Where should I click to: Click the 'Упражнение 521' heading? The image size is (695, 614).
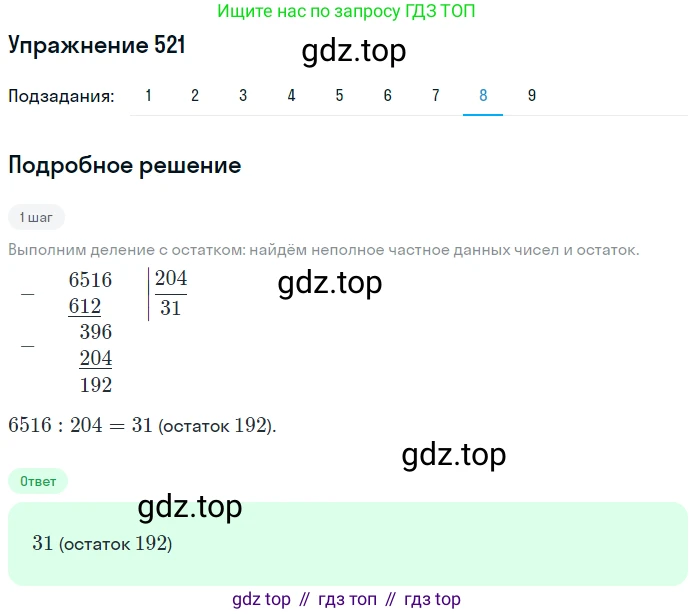(x=97, y=45)
